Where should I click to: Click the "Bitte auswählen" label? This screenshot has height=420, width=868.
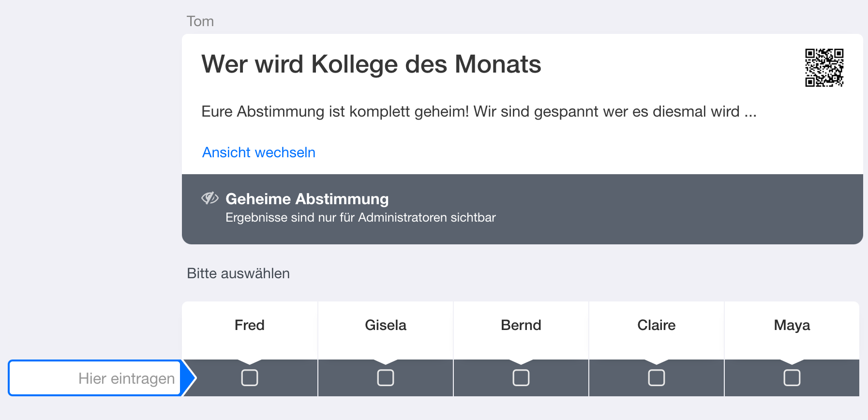coord(239,273)
